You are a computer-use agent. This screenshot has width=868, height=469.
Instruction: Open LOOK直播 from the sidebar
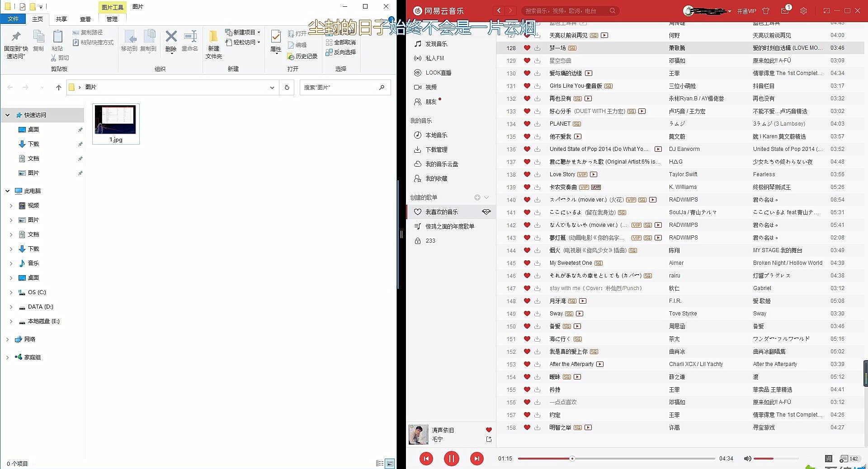click(439, 73)
